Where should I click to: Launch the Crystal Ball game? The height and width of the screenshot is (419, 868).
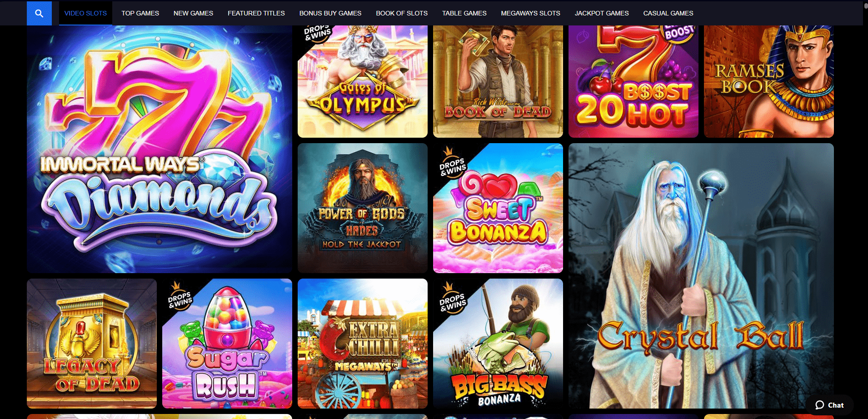701,276
